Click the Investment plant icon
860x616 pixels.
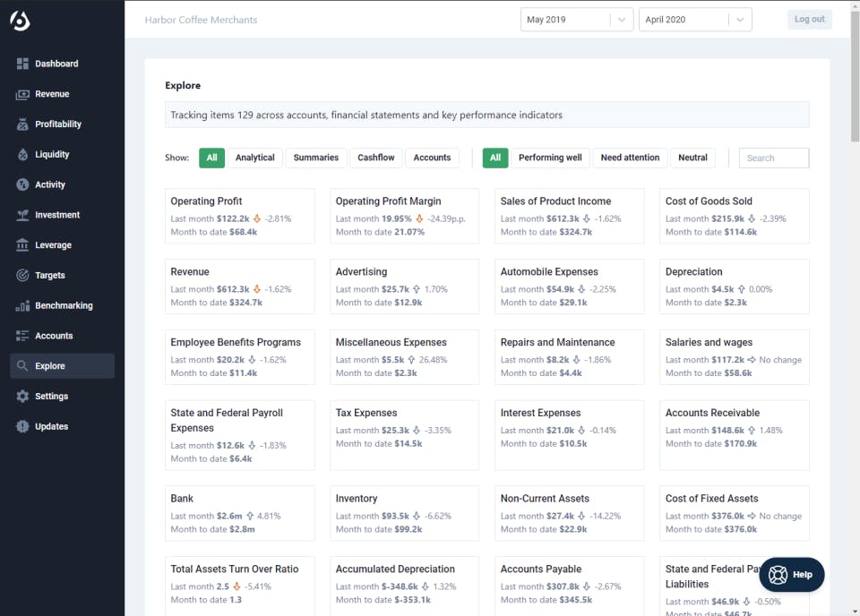(22, 215)
